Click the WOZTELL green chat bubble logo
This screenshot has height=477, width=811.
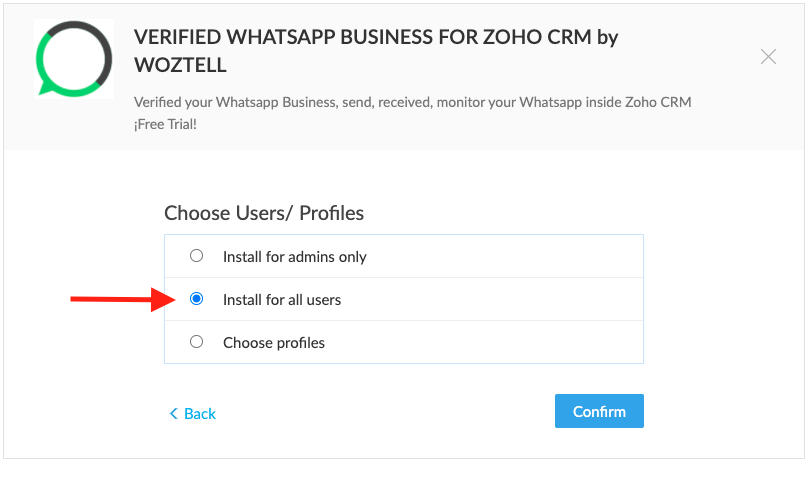74,58
